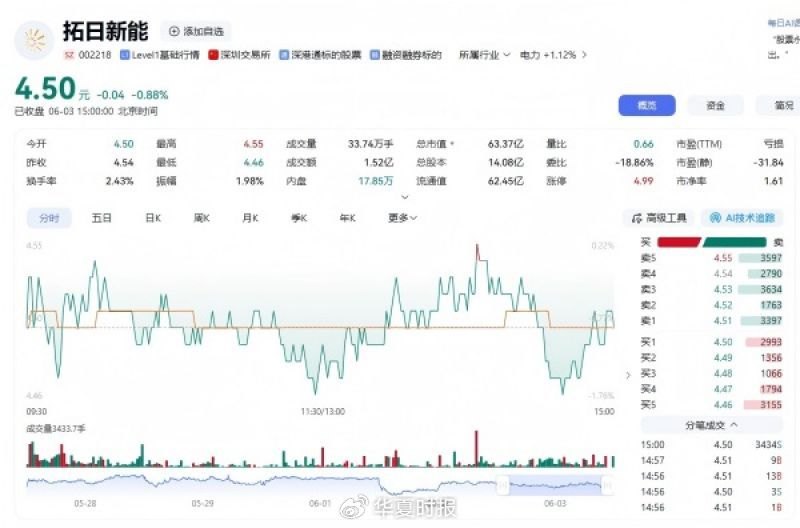800x528 pixels.
Task: Click the 买3 row at 4.48
Action: [711, 373]
